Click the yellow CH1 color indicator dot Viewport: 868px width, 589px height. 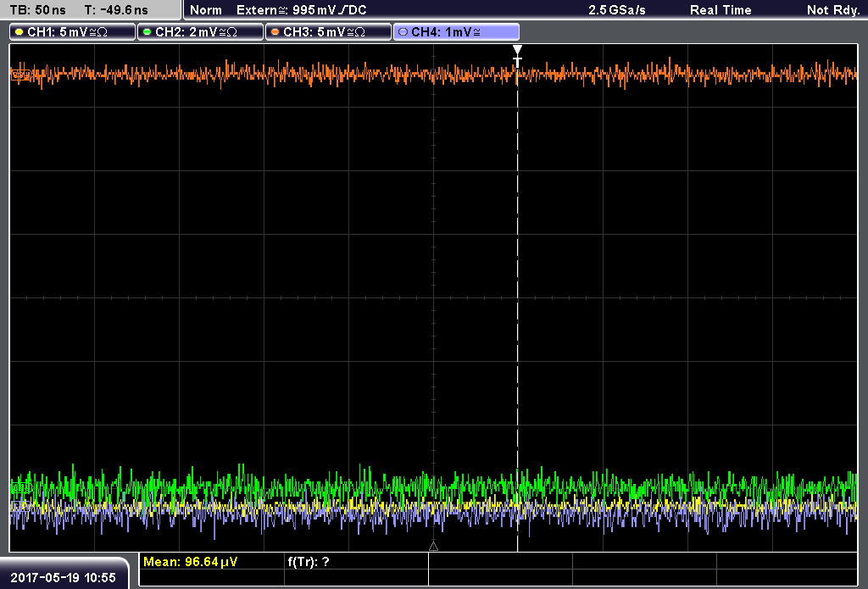(x=19, y=32)
